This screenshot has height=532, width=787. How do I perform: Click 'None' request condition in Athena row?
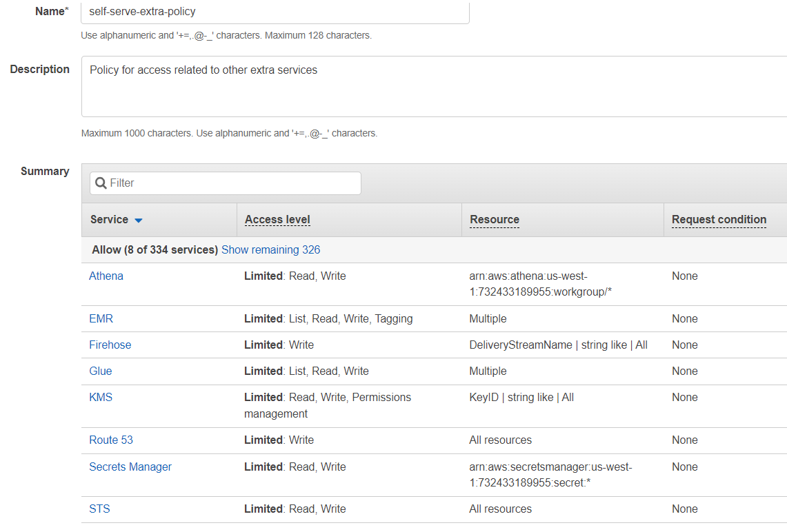click(685, 276)
